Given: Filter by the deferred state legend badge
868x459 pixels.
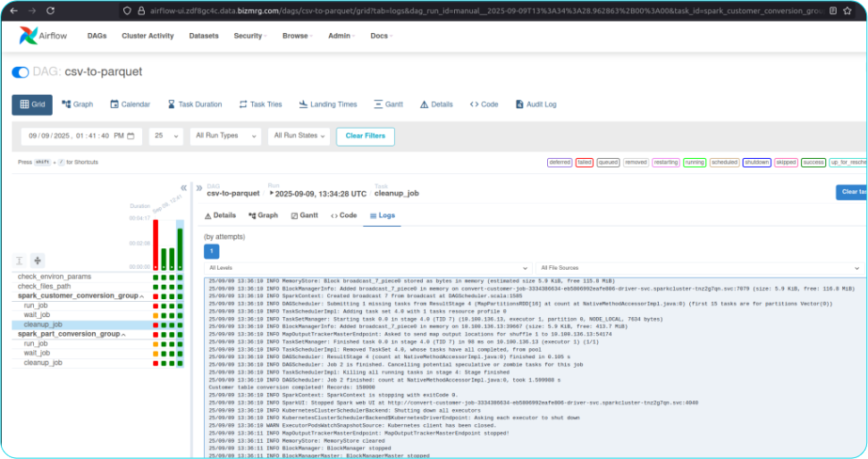Looking at the screenshot, I should [560, 163].
